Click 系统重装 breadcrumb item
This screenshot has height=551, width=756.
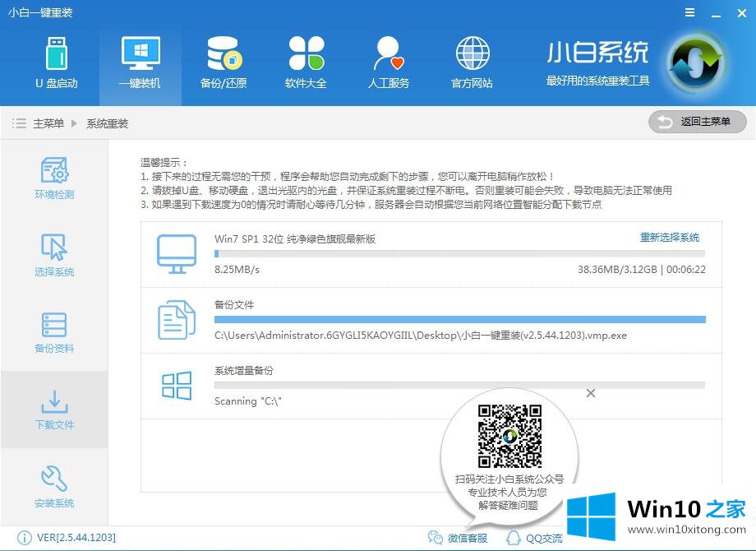click(107, 124)
